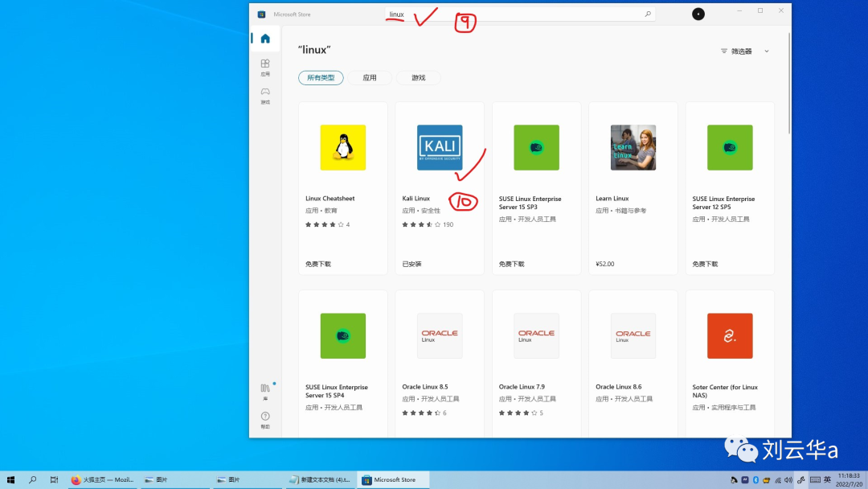Open the Kali Linux title

[416, 199]
